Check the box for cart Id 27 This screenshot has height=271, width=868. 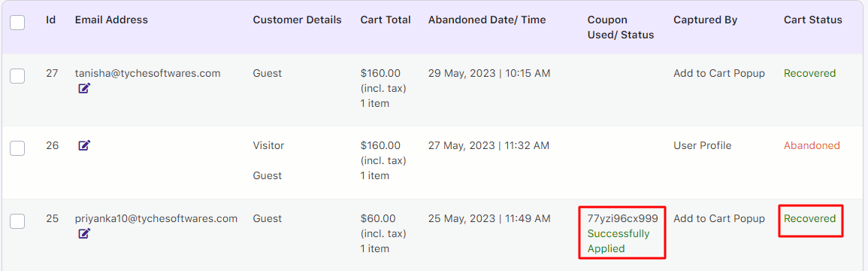pyautogui.click(x=17, y=76)
